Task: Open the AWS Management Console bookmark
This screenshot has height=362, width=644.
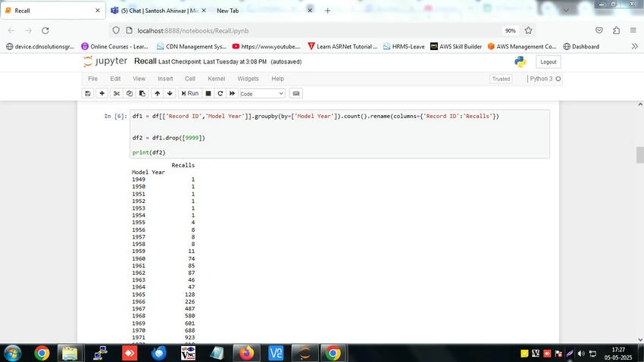Action: 521,47
